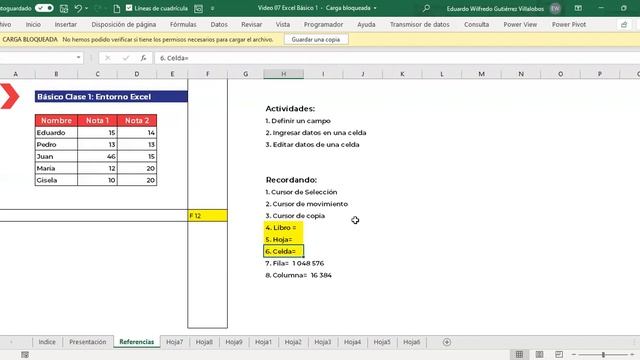Click the previous sheet scroll arrow
Viewport: 640px width, 360px height.
[11, 342]
